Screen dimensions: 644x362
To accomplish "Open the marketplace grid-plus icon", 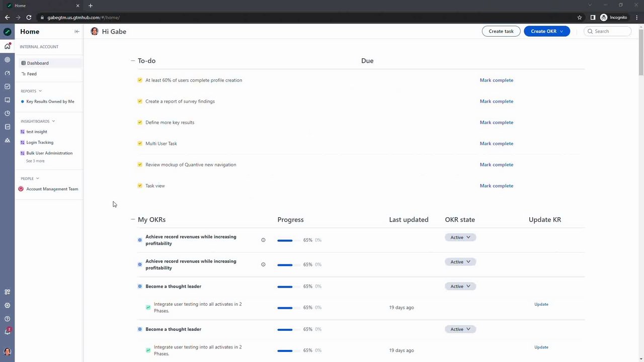I will tap(7, 292).
